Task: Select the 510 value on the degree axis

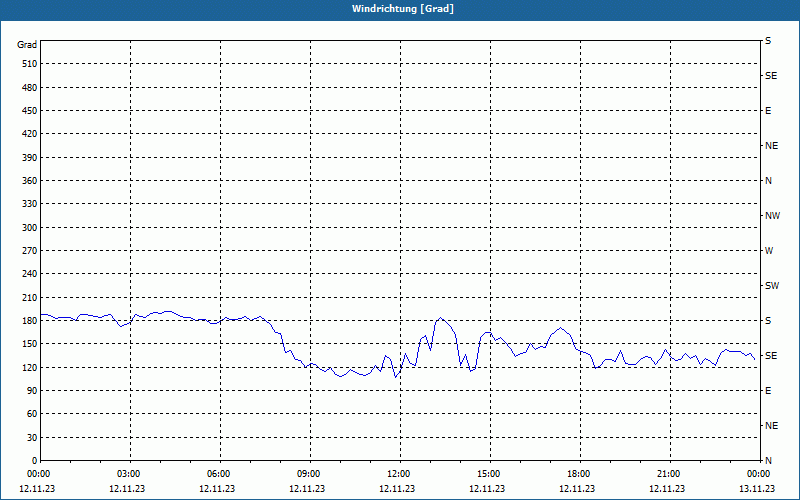Action: coord(30,64)
